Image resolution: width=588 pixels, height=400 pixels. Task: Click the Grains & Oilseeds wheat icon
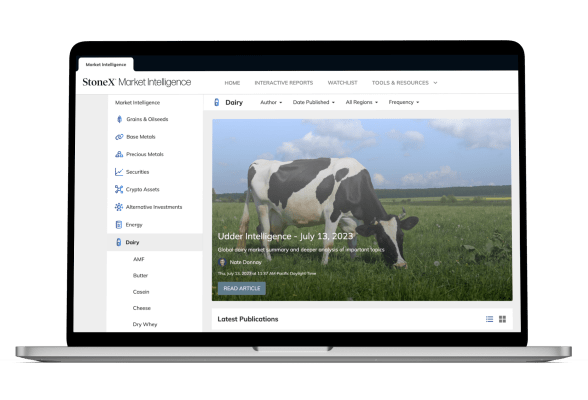coord(119,119)
